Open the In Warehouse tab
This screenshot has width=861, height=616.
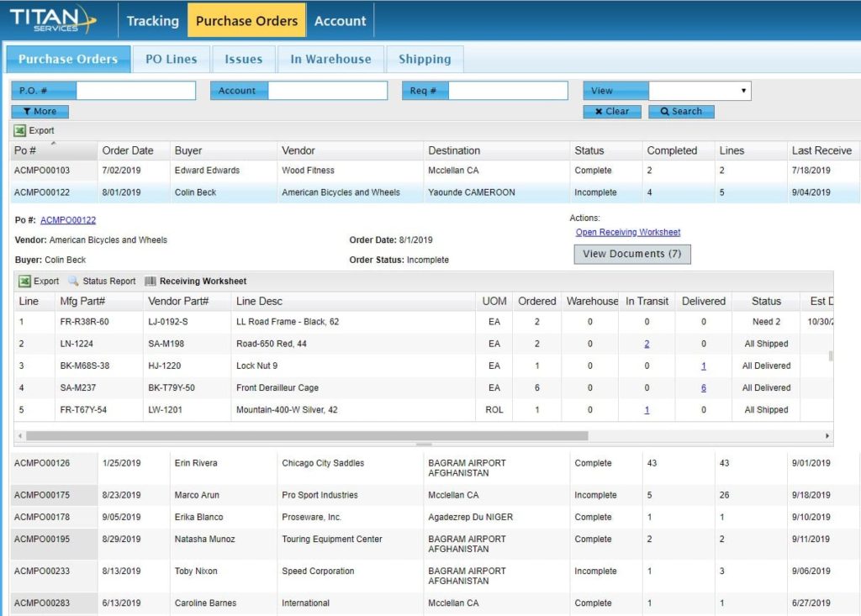point(330,59)
